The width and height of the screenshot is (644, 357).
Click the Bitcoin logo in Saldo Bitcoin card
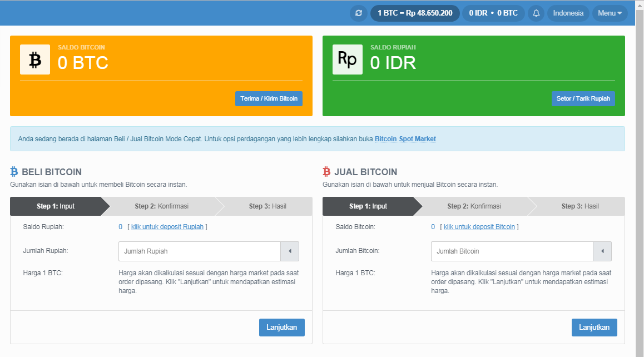(x=35, y=59)
